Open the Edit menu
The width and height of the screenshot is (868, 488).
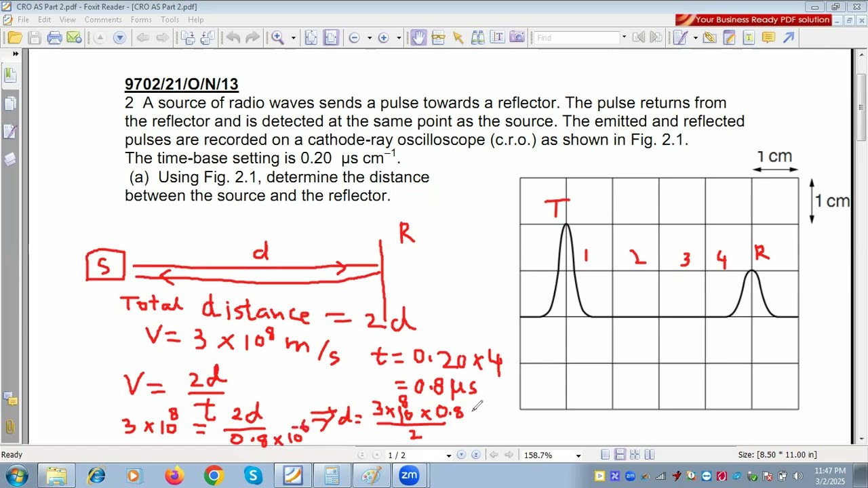coord(44,20)
